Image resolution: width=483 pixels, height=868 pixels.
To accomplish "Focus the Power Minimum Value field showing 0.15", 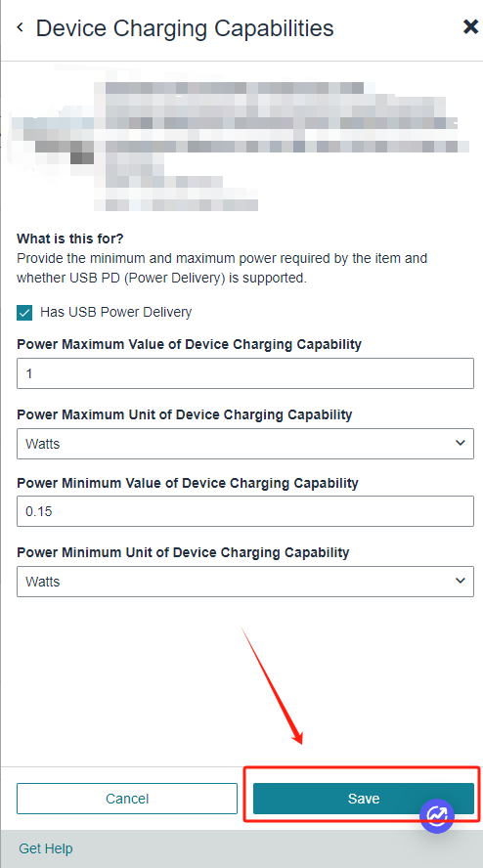I will click(245, 511).
